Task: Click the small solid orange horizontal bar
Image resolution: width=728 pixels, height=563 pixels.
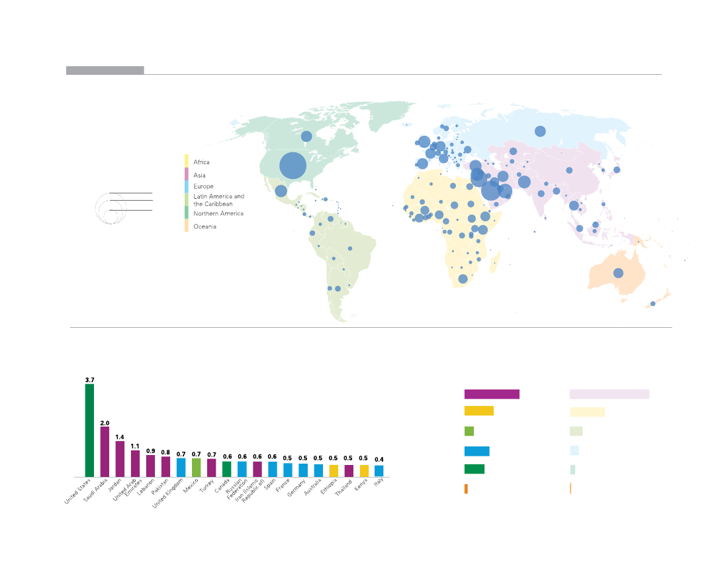Action: point(466,489)
